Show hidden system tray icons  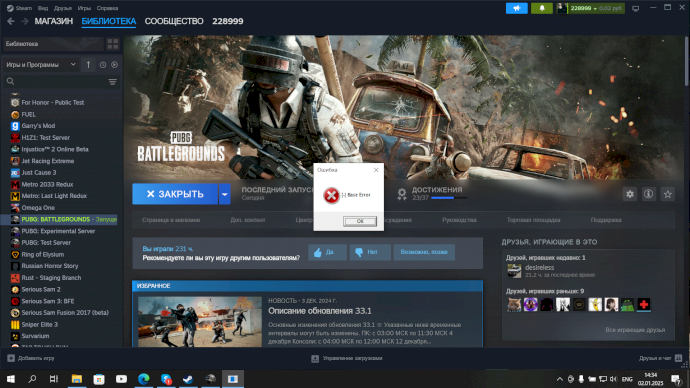560,379
